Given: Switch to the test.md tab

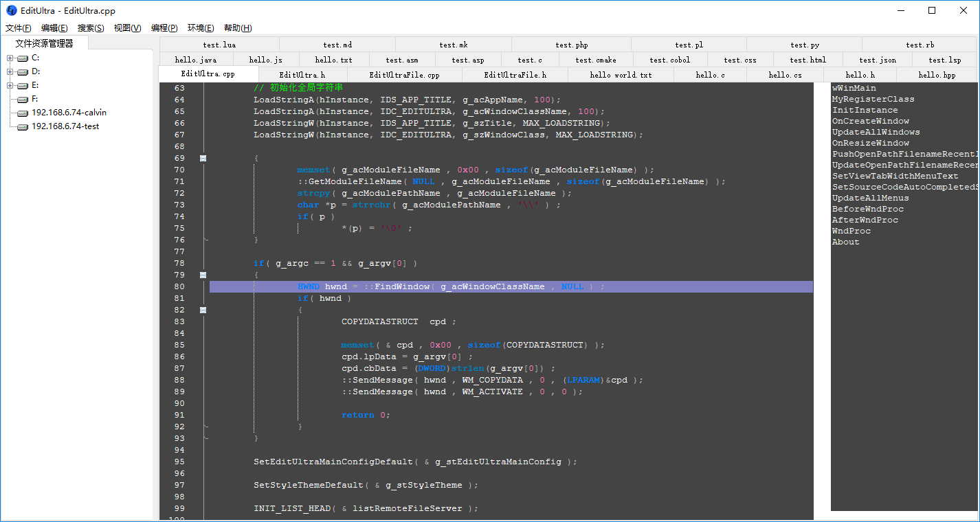Looking at the screenshot, I should coord(337,45).
